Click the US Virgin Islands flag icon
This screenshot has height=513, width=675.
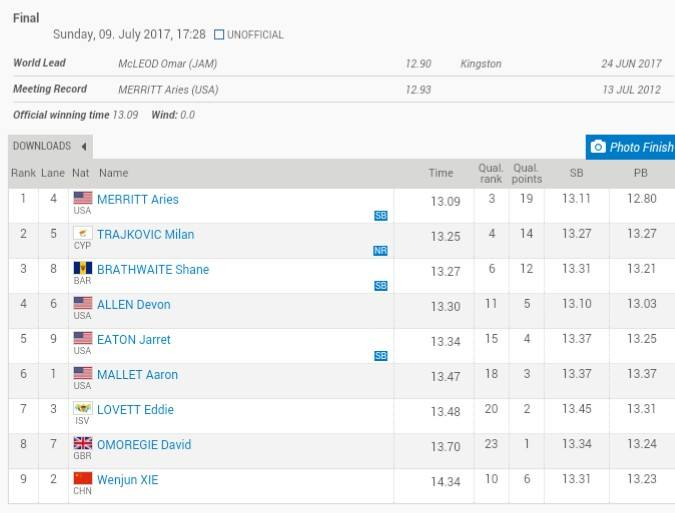pyautogui.click(x=83, y=408)
